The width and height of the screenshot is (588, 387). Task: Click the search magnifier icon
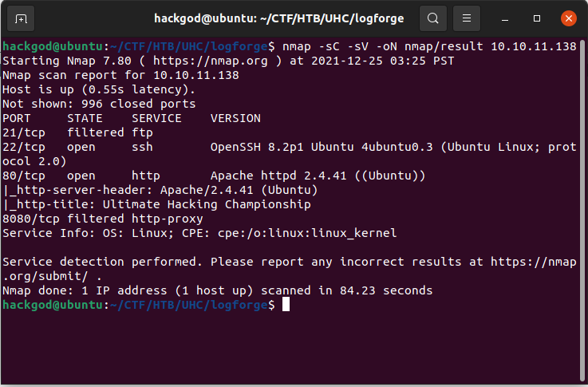432,18
